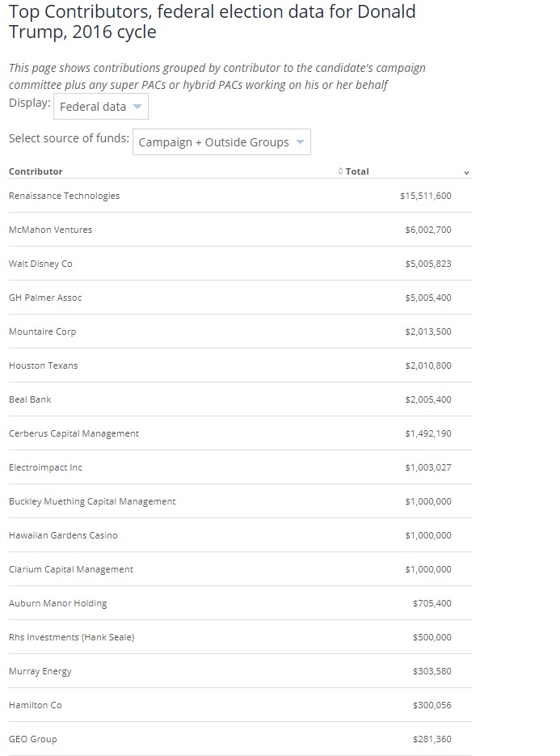The width and height of the screenshot is (560, 756).
Task: Select Hawaiian Gardens Casino in the table
Action: tap(63, 535)
